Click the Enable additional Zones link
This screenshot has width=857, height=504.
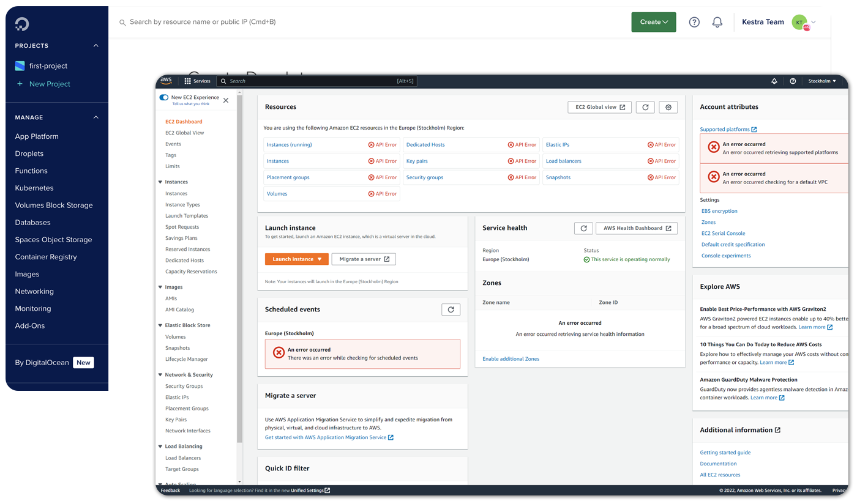point(511,359)
